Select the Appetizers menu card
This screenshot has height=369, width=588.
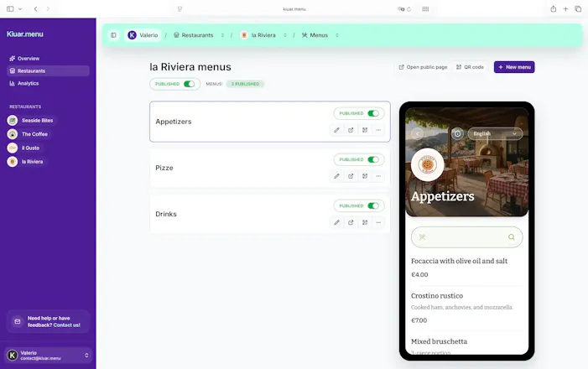coord(270,122)
